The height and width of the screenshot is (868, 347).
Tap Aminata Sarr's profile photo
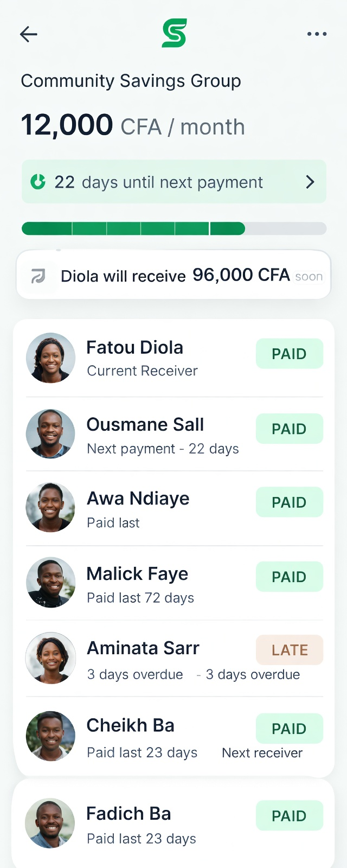(x=51, y=658)
